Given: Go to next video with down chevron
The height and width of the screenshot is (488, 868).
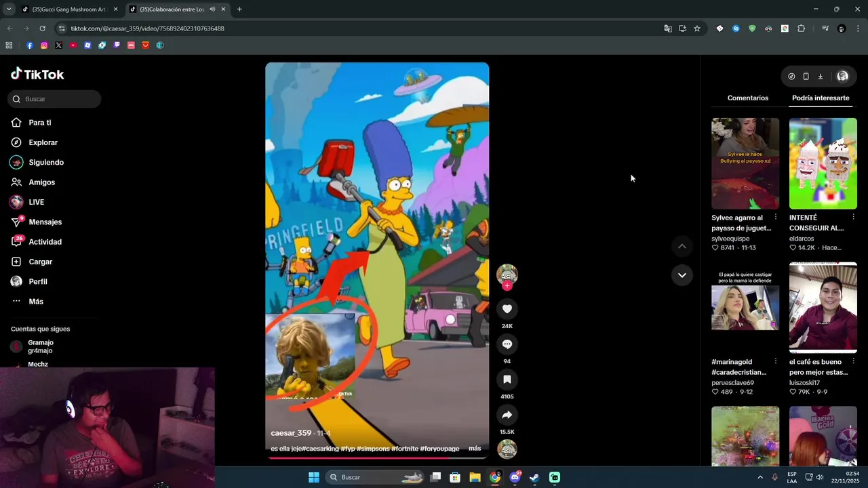Looking at the screenshot, I should pos(682,275).
